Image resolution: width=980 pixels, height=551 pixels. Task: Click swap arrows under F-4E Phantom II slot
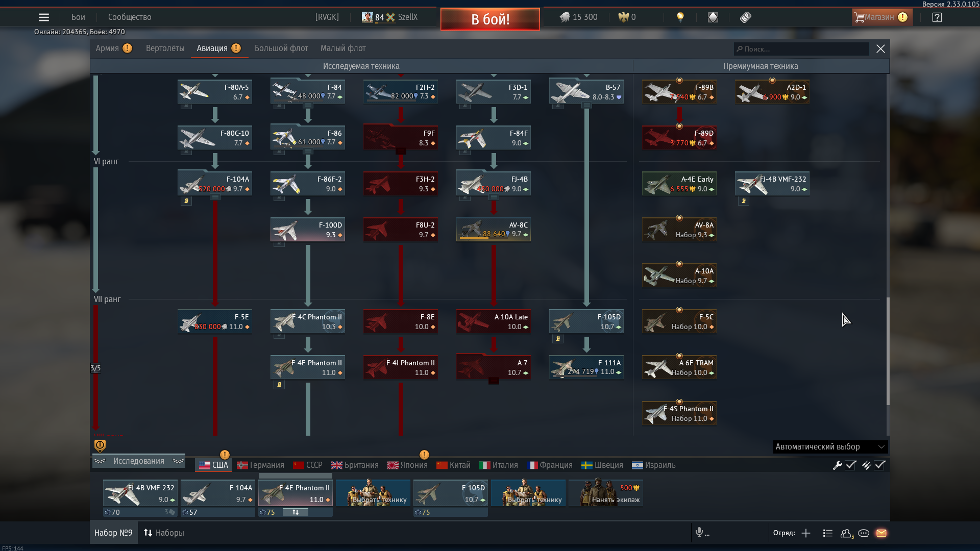click(296, 512)
